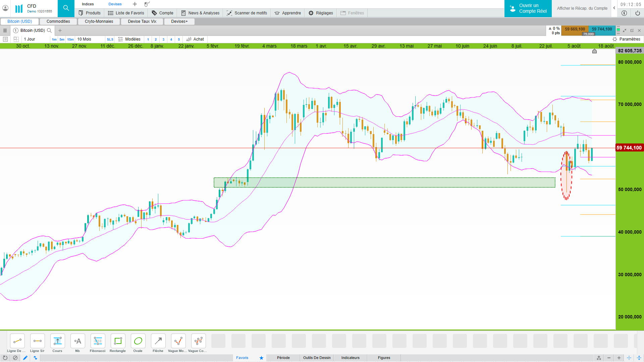Click Ouvrir un Compte Réel button
Viewport: 644px width, 362px height.
pyautogui.click(x=528, y=8)
